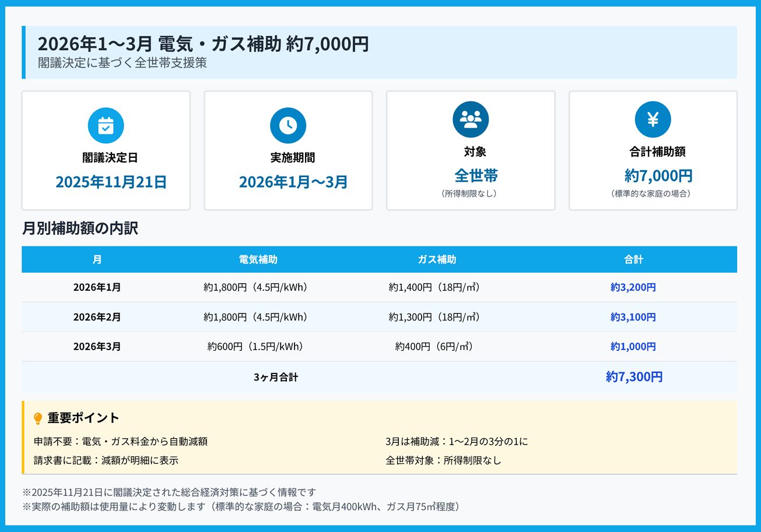Select the 月 column header
Viewport: 761px width, 532px height.
97,259
